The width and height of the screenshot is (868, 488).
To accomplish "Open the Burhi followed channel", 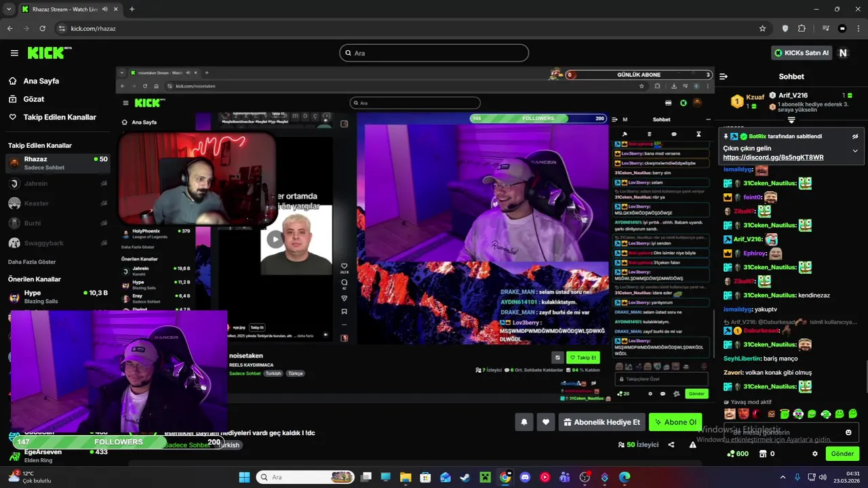I will 57,223.
